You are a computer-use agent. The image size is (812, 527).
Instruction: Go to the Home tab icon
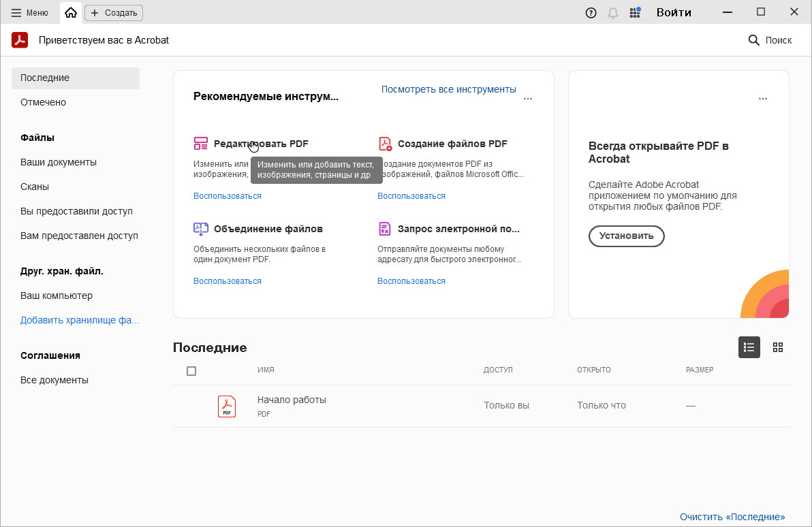[71, 12]
